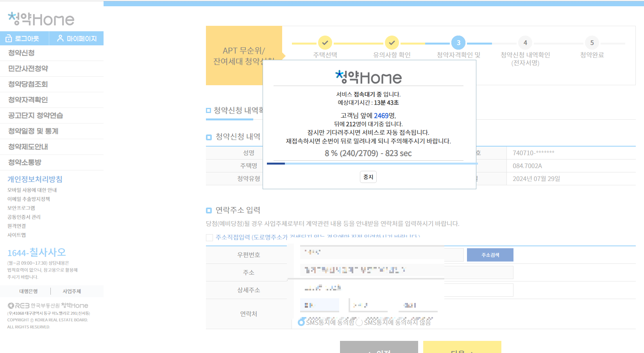This screenshot has width=644, height=353.
Task: Click the 청약신청 내역 section header icon
Action: 209,137
